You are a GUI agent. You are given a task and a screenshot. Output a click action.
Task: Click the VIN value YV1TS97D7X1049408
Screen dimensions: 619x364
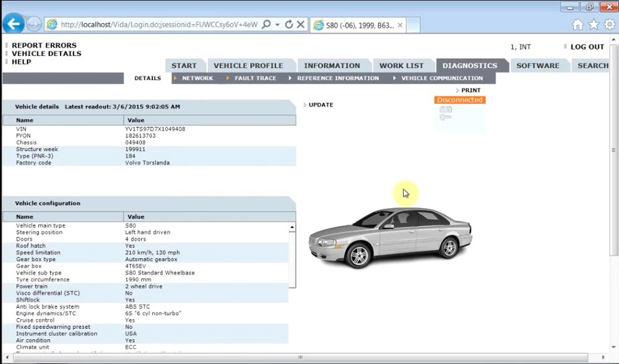point(155,129)
